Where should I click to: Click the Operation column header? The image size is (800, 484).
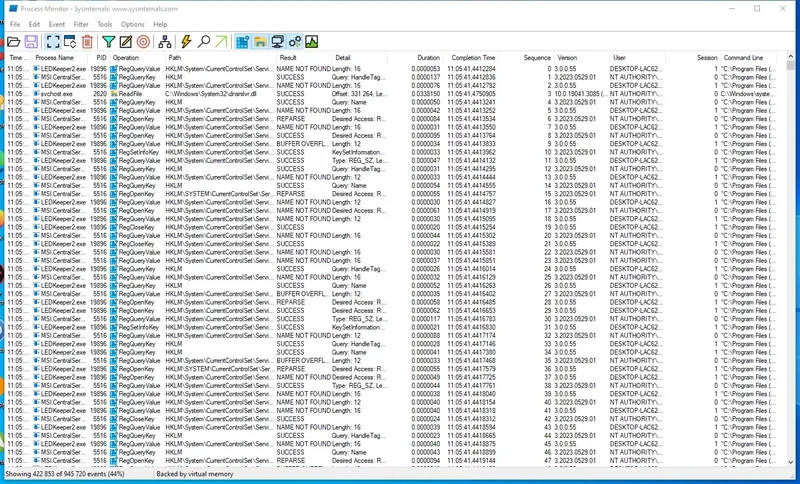tap(137, 58)
